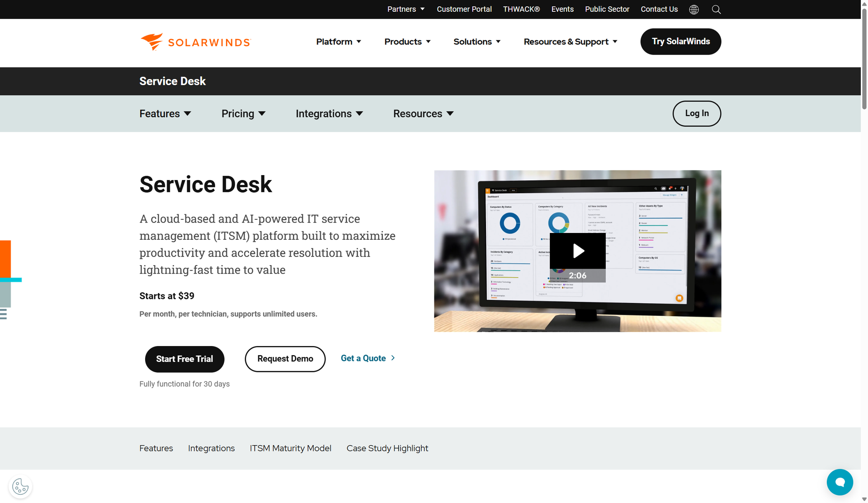Click the SolarWinds logo

coord(195,42)
